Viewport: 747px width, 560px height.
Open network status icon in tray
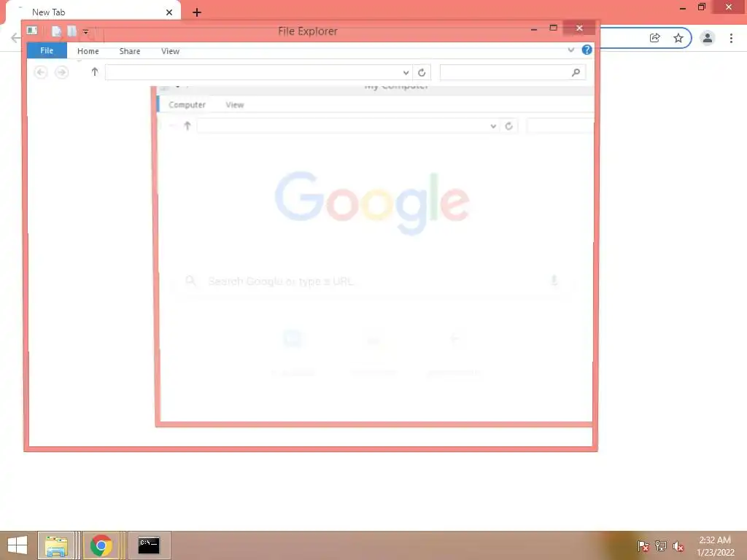[x=661, y=545]
